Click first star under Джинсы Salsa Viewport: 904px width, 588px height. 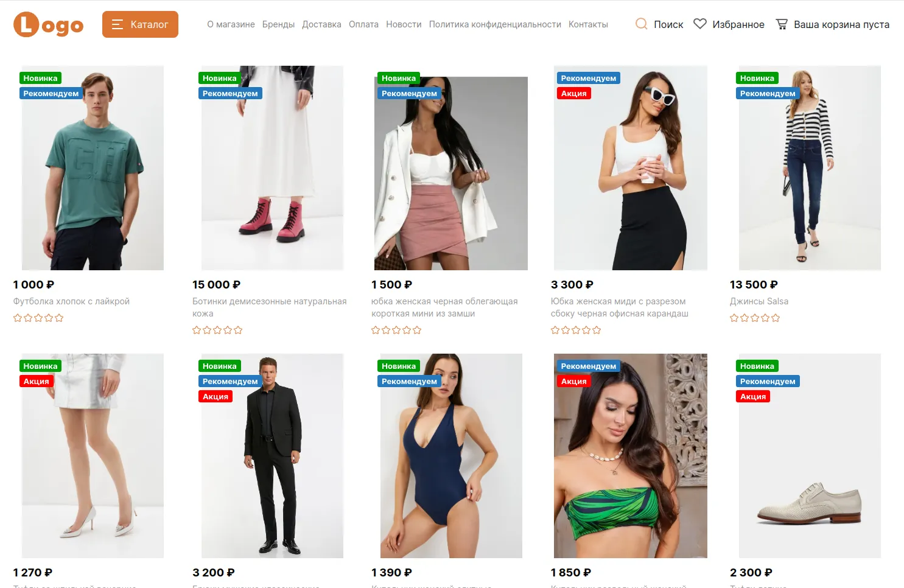pyautogui.click(x=734, y=318)
